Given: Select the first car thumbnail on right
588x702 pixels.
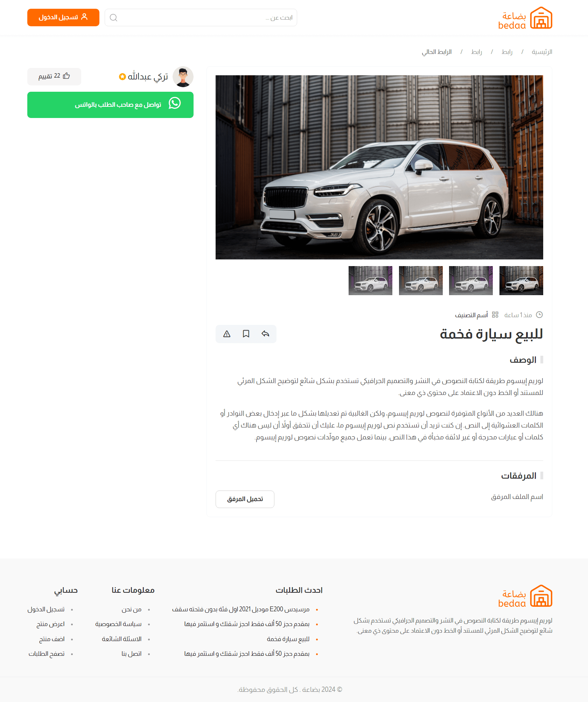Looking at the screenshot, I should (521, 280).
